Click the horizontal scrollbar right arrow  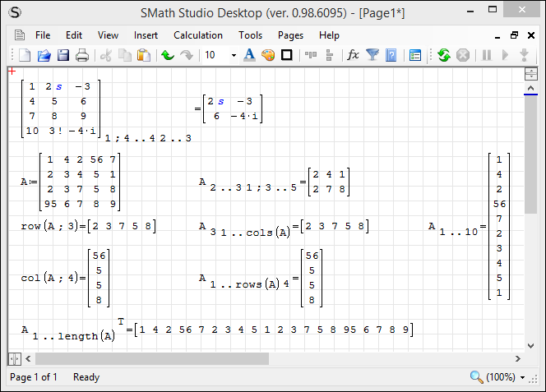[x=516, y=359]
